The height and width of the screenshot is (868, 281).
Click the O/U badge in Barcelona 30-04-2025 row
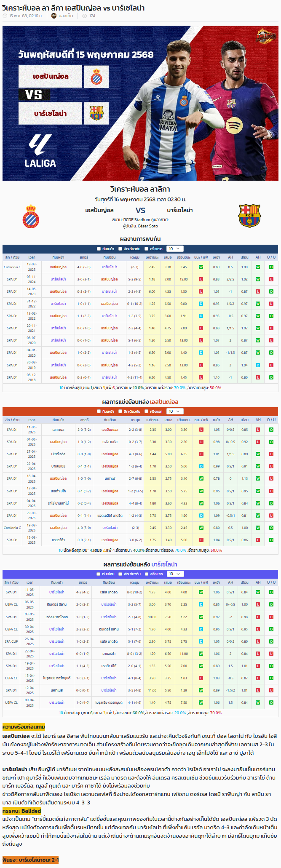[271, 629]
